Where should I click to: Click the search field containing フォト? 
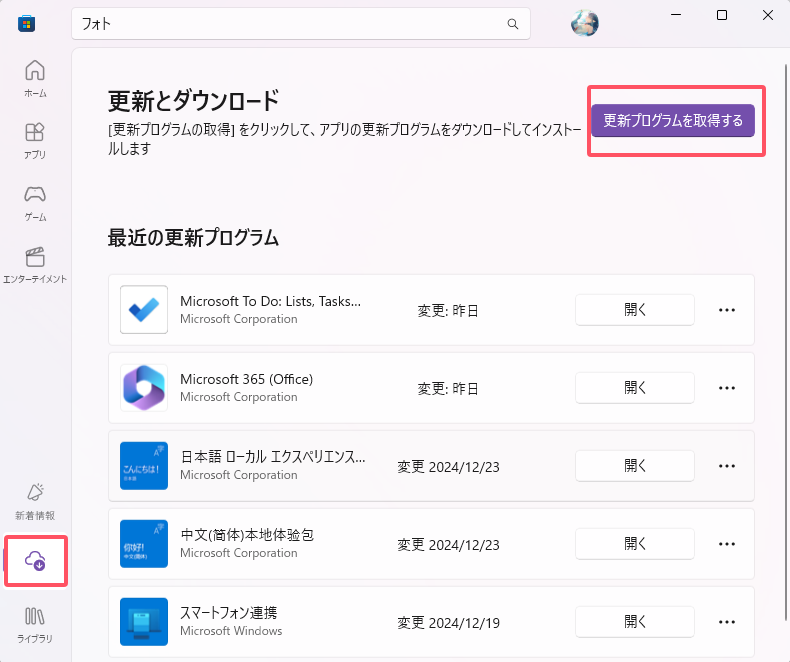coord(290,24)
